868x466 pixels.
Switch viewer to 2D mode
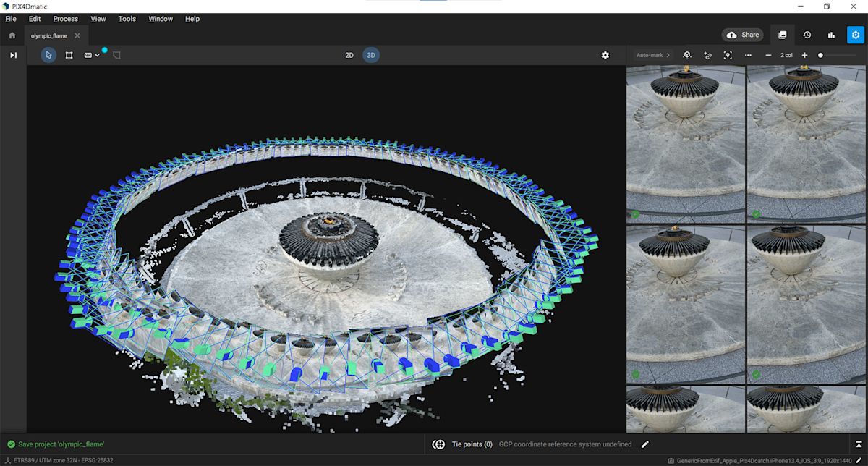(x=349, y=54)
